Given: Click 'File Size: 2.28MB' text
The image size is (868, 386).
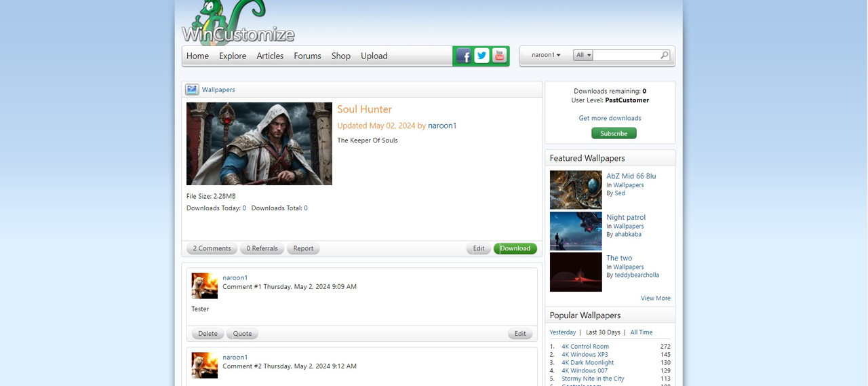Looking at the screenshot, I should point(211,196).
